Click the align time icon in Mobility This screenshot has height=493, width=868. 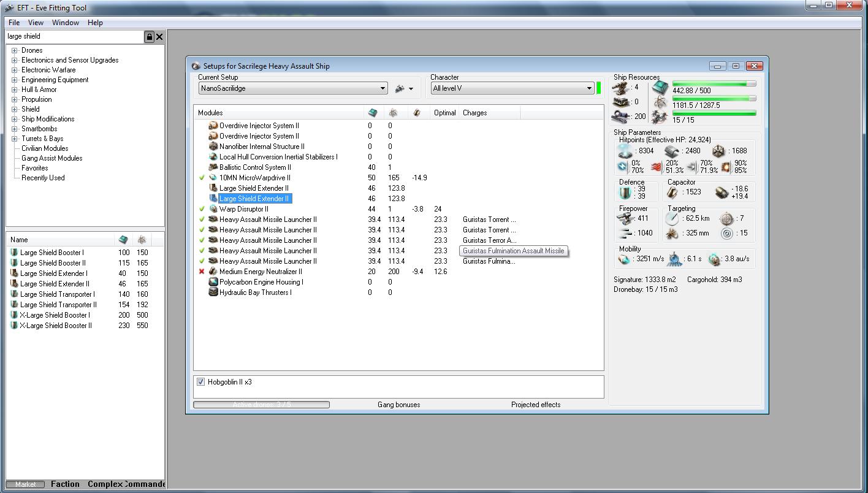(x=674, y=259)
